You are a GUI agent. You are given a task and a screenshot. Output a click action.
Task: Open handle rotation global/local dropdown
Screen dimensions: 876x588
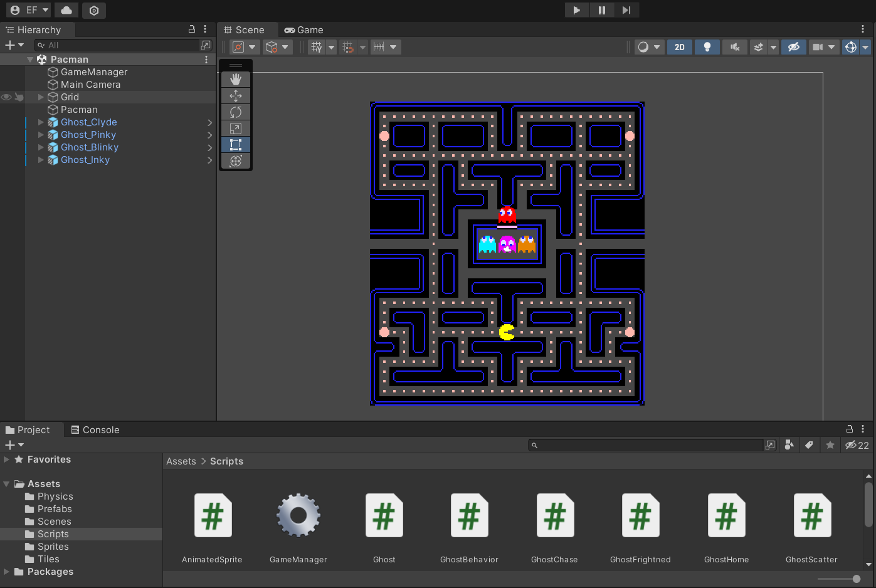point(278,47)
